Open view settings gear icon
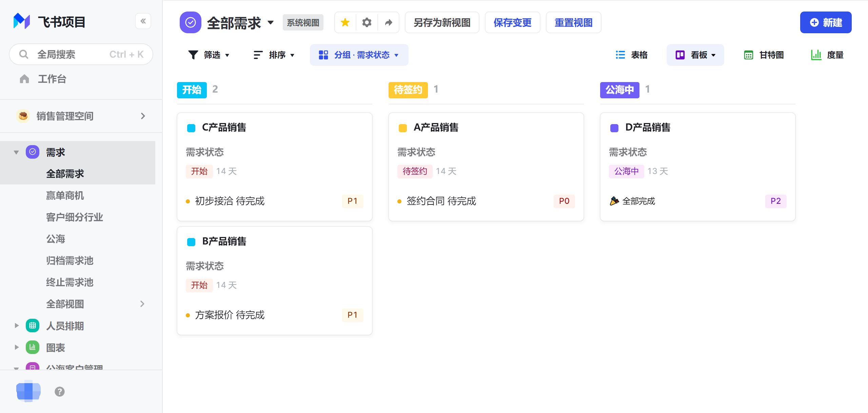 [367, 22]
